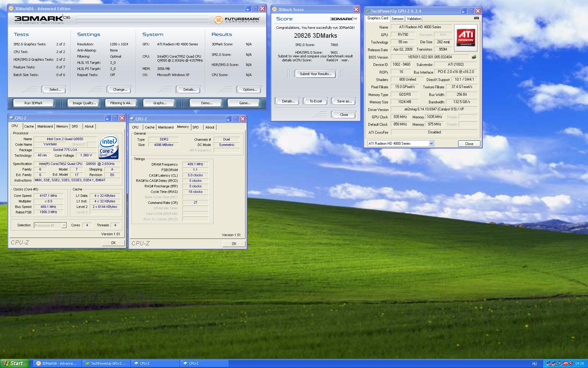Click DRAM Frequency 489.1 MHz value
This screenshot has width=588, height=368.
(195, 164)
